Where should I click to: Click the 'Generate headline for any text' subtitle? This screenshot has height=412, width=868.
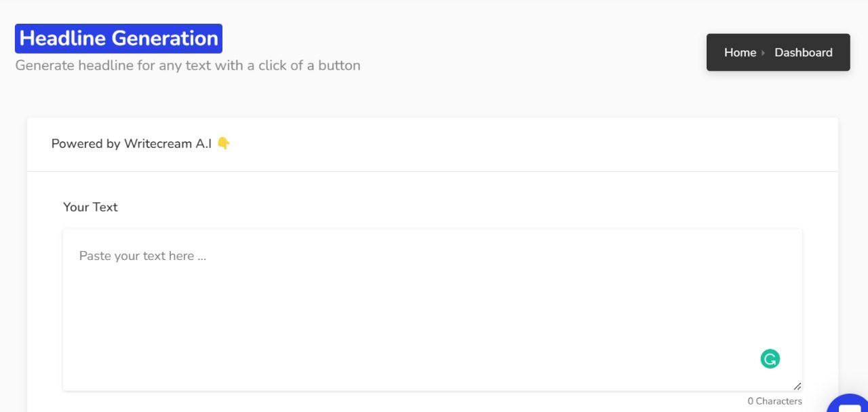click(x=188, y=66)
